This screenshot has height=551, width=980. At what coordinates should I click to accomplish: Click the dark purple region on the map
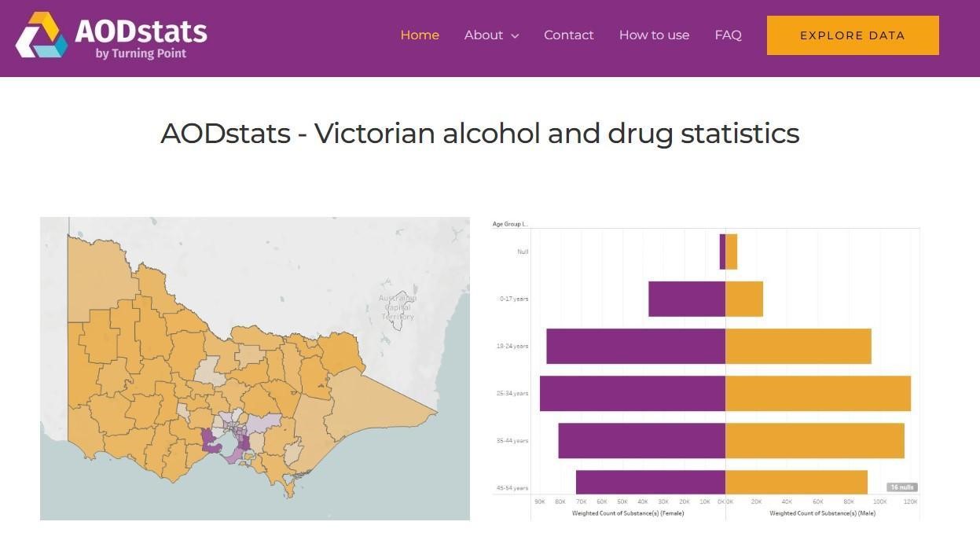[208, 439]
